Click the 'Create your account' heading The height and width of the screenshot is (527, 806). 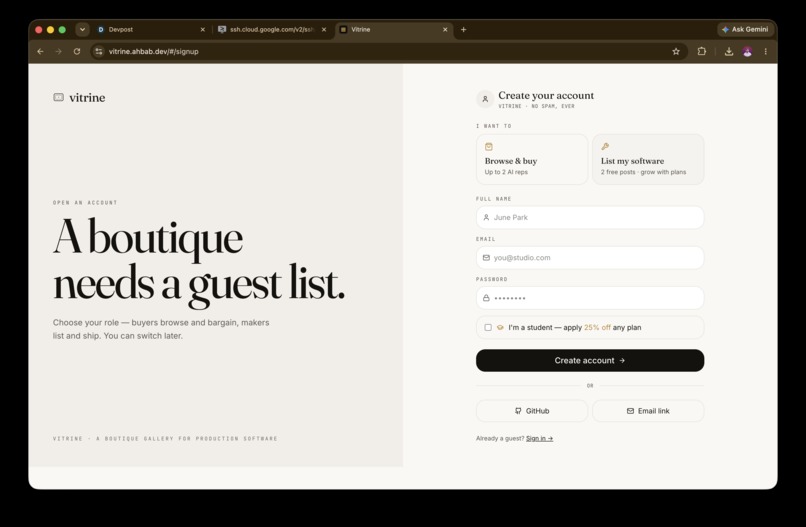tap(546, 96)
